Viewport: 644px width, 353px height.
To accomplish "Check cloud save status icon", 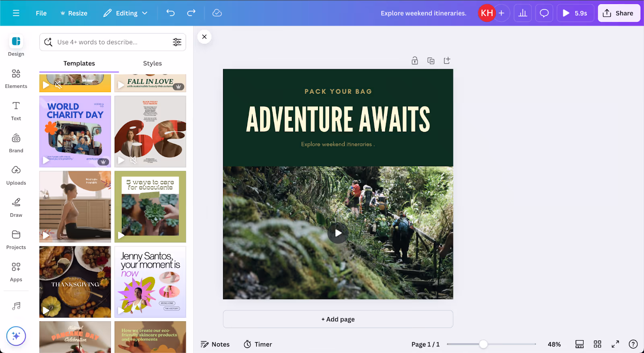I will click(x=217, y=13).
